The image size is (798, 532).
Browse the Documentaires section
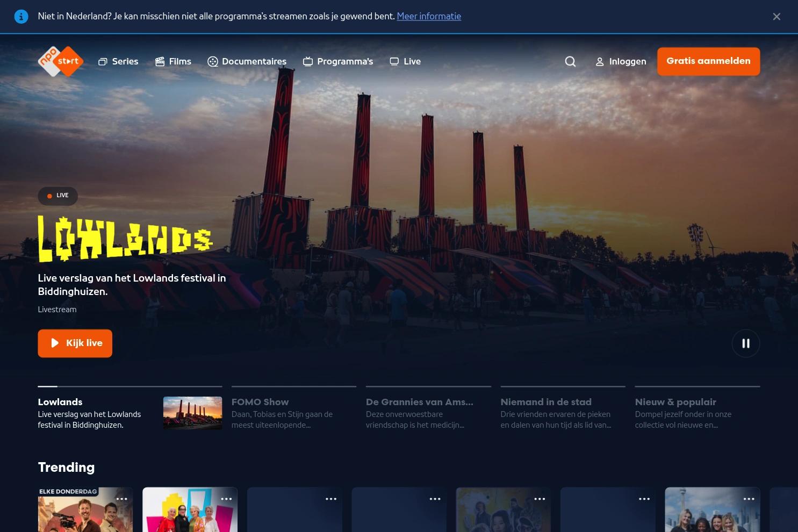point(247,61)
